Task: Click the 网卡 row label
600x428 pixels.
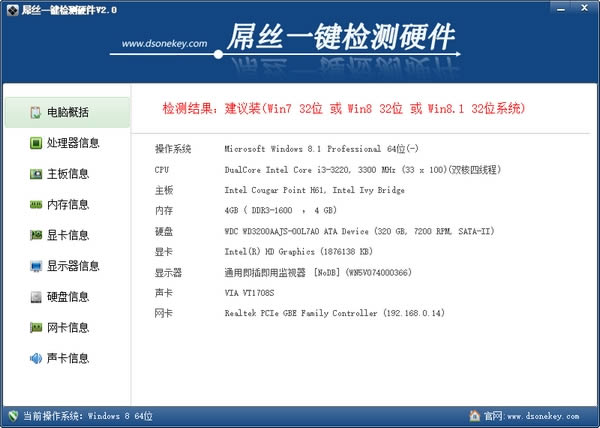Action: pyautogui.click(x=164, y=313)
